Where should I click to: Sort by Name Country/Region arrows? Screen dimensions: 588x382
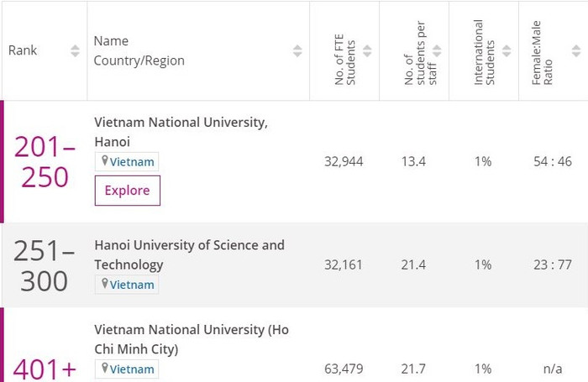tap(297, 51)
